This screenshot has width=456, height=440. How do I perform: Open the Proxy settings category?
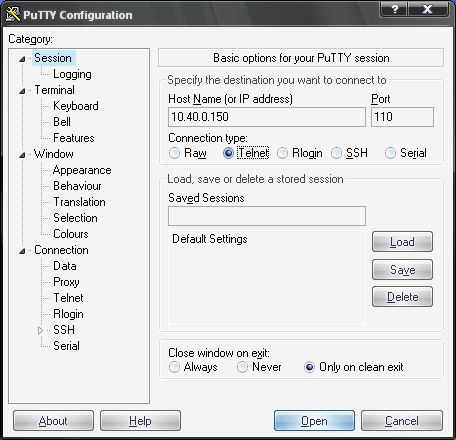(x=66, y=282)
